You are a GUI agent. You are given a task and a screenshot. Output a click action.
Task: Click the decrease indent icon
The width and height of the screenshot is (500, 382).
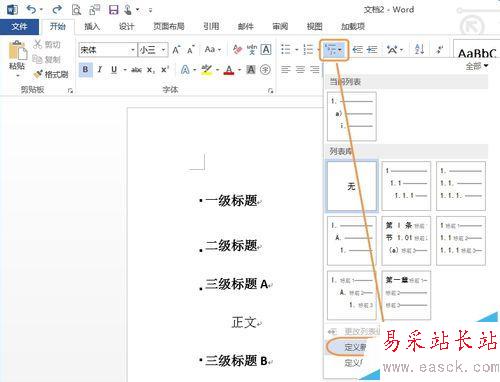(358, 50)
